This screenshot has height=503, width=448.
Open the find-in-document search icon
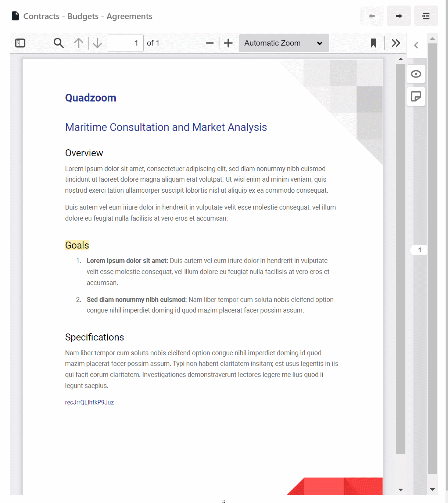pyautogui.click(x=58, y=43)
